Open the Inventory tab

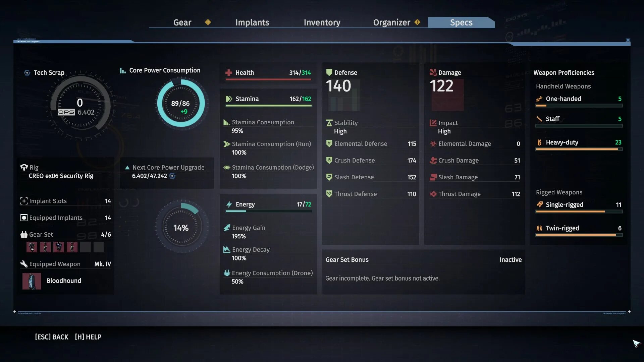click(x=322, y=22)
